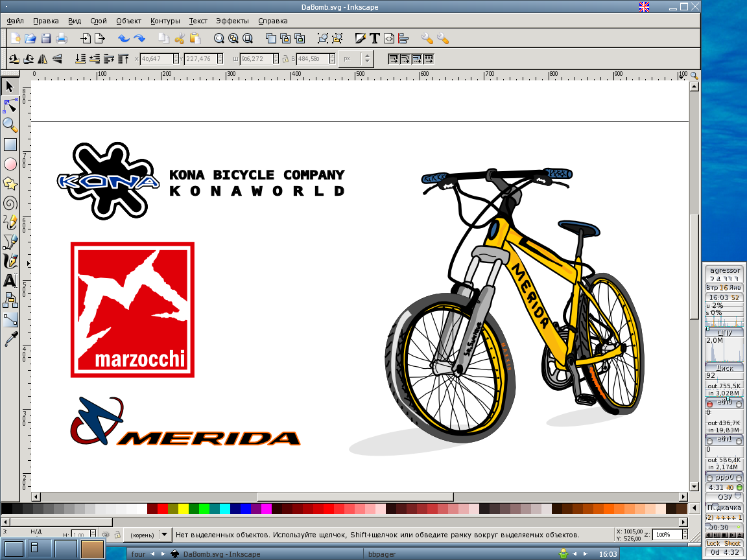Click the Union Jack keyboard layout flag
The width and height of the screenshot is (747, 560).
tap(644, 6)
